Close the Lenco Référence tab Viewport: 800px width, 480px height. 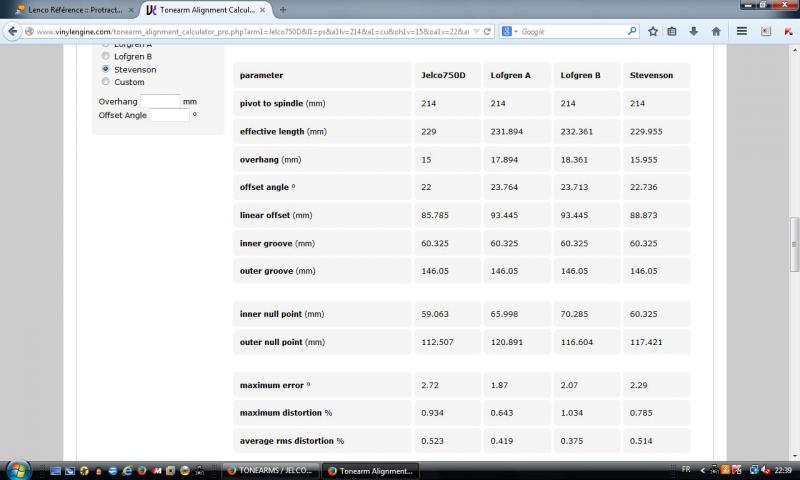click(x=131, y=10)
